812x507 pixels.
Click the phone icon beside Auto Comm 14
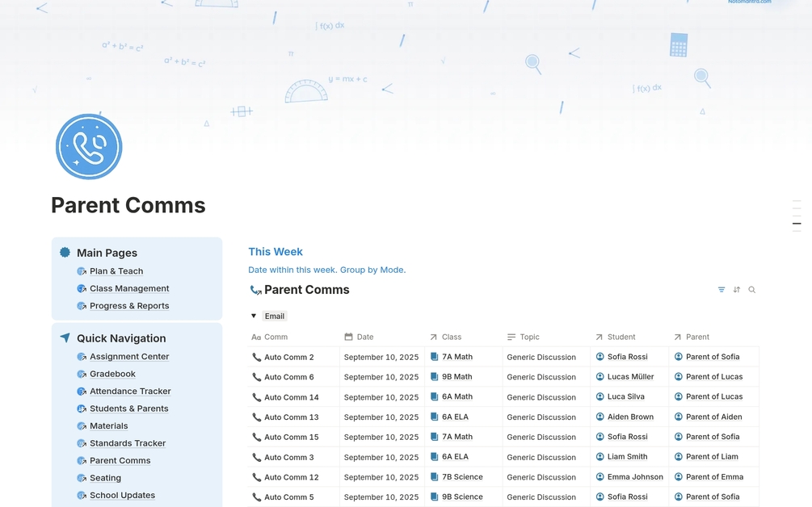click(x=256, y=397)
